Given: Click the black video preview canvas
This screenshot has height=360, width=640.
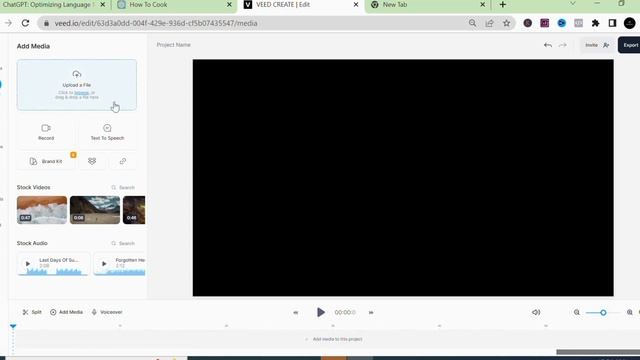Looking at the screenshot, I should click(403, 178).
